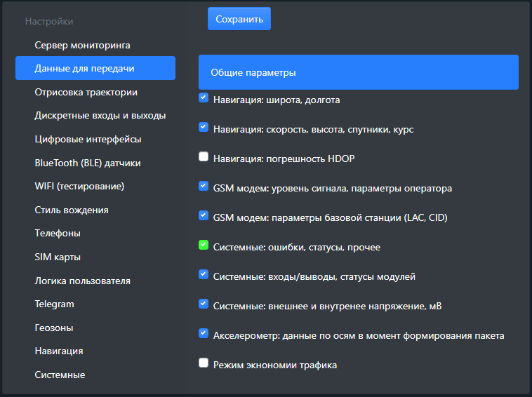Open Дискретные входы и выходы settings
The width and height of the screenshot is (532, 397).
coord(100,115)
